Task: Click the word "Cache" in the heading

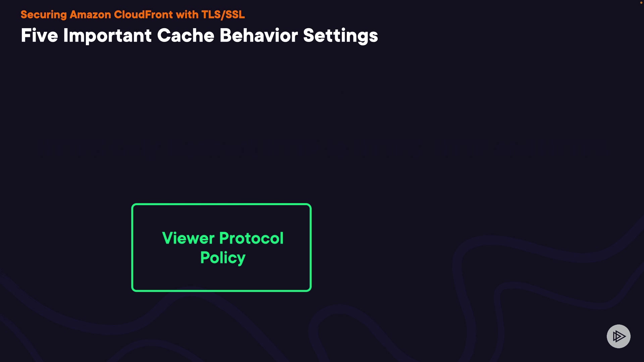Action: point(185,36)
